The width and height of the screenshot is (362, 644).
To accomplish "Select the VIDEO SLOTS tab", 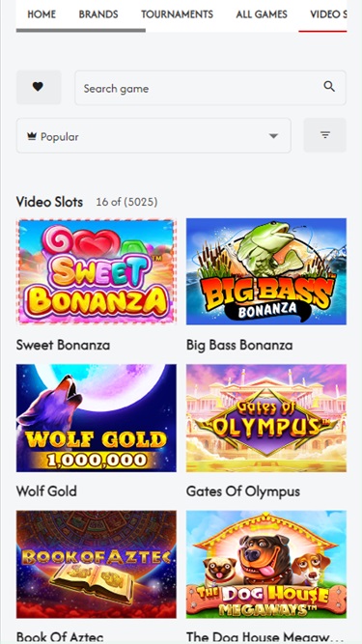I will point(328,14).
